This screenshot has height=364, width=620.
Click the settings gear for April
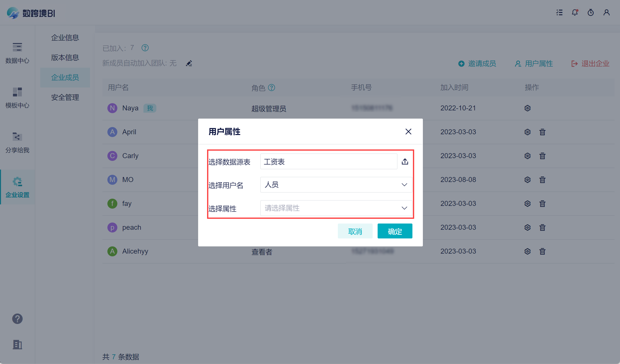[527, 132]
